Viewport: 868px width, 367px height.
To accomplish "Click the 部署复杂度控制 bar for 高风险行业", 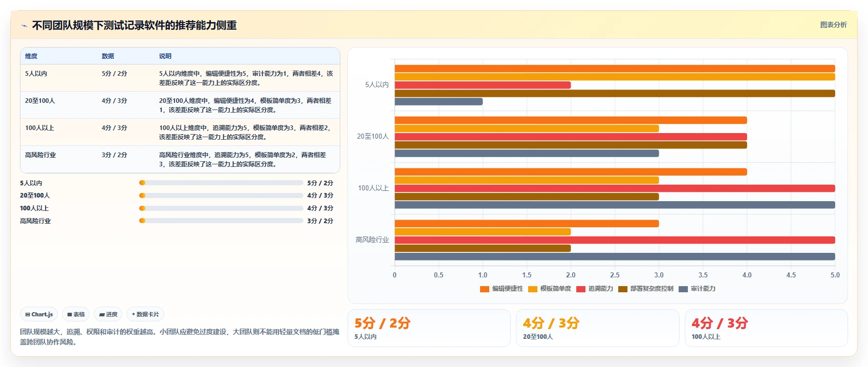I will pyautogui.click(x=483, y=248).
